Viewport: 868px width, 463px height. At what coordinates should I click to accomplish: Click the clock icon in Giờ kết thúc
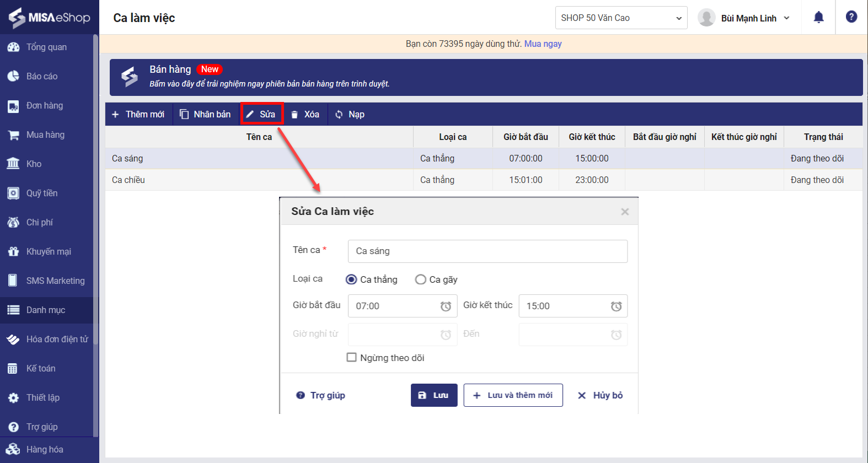coord(616,306)
